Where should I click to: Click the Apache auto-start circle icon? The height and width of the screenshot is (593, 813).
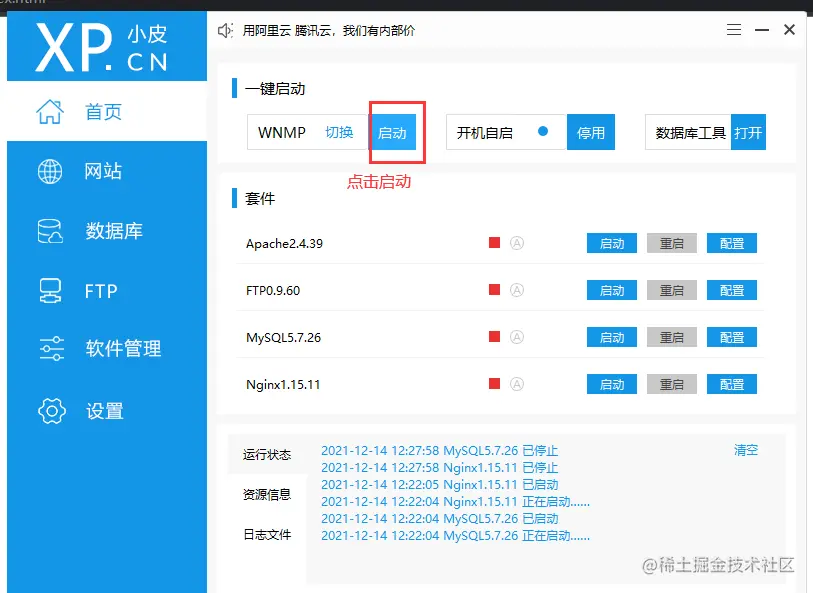click(x=517, y=242)
